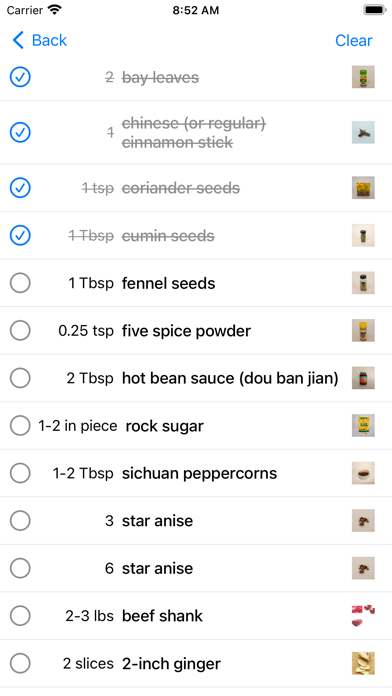392x696 pixels.
Task: Uncheck the coriander seeds checkmark
Action: pyautogui.click(x=20, y=188)
